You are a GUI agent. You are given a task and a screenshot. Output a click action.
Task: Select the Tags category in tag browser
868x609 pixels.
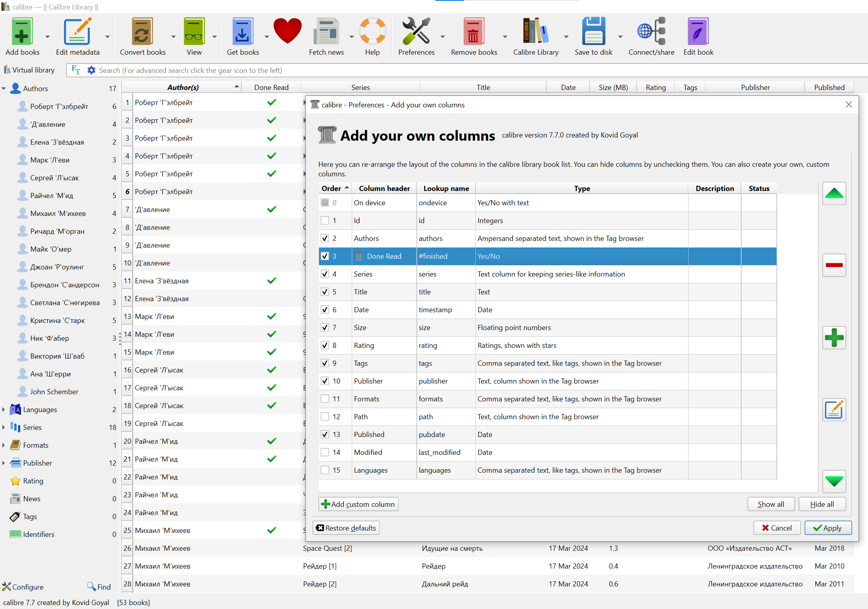[x=30, y=516]
